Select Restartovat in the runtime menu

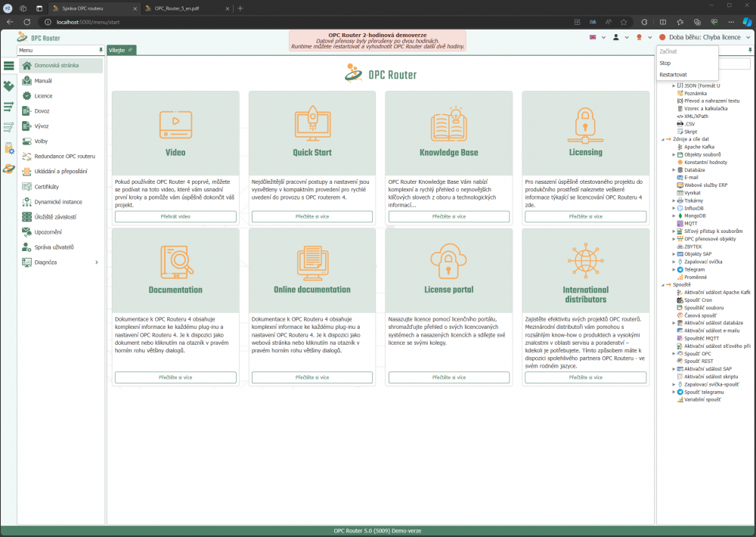tap(687, 75)
